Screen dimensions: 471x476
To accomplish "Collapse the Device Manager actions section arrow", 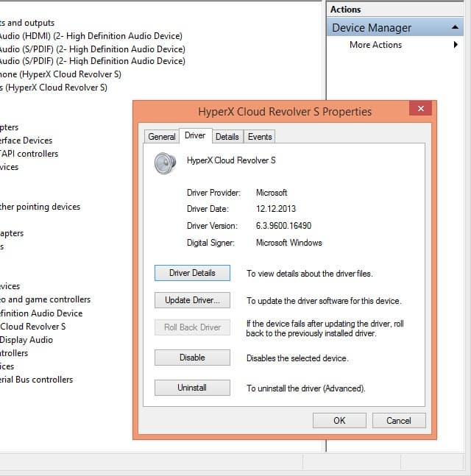I will click(455, 27).
